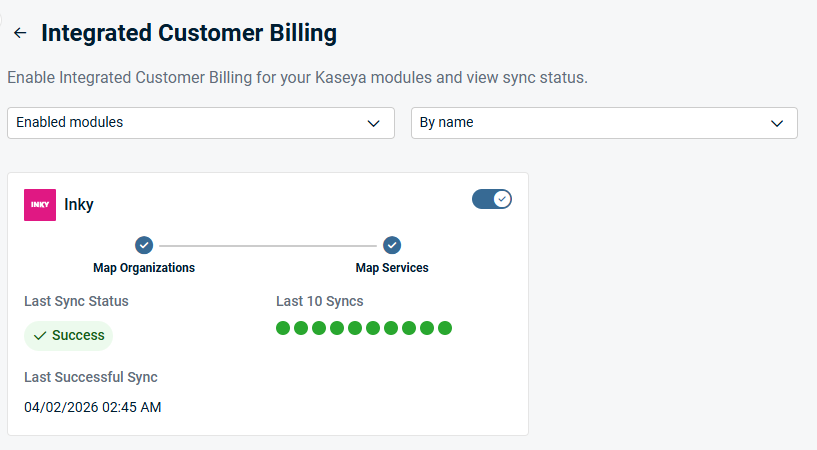Viewport: 817px width, 450px height.
Task: Click the last green sync dot
Action: click(445, 328)
